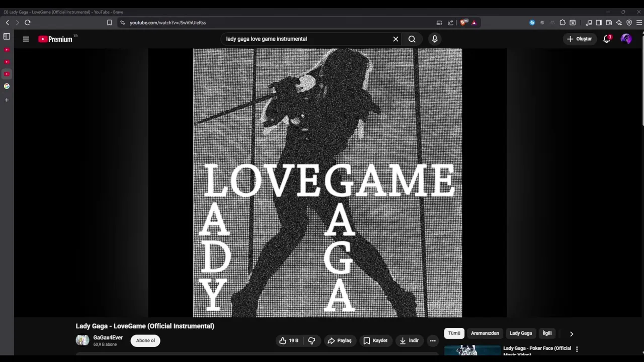
Task: Toggle the browser sidebar panel
Action: (599, 23)
